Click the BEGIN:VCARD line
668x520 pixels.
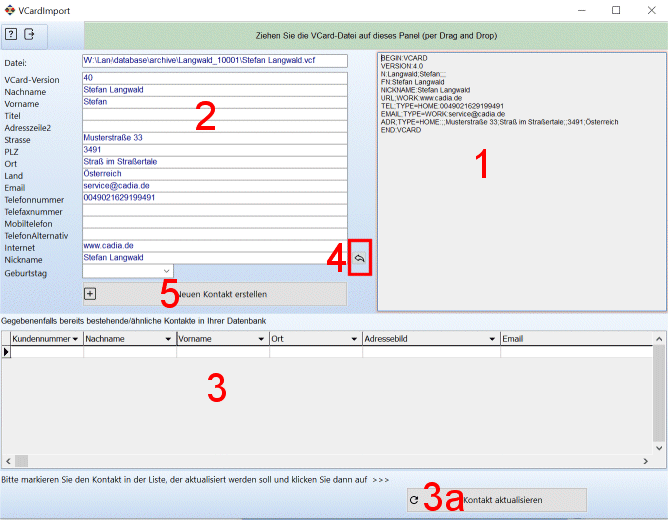tap(404, 58)
